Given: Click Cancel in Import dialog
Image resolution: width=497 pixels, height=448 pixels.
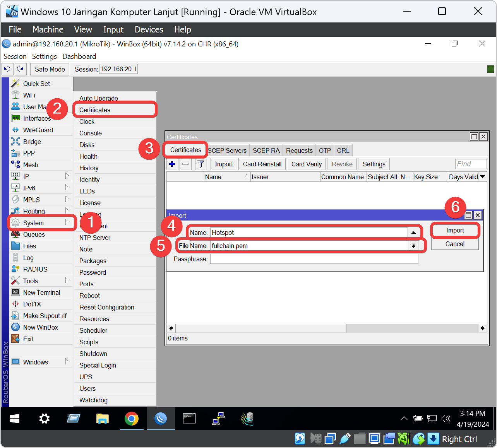Looking at the screenshot, I should [455, 244].
